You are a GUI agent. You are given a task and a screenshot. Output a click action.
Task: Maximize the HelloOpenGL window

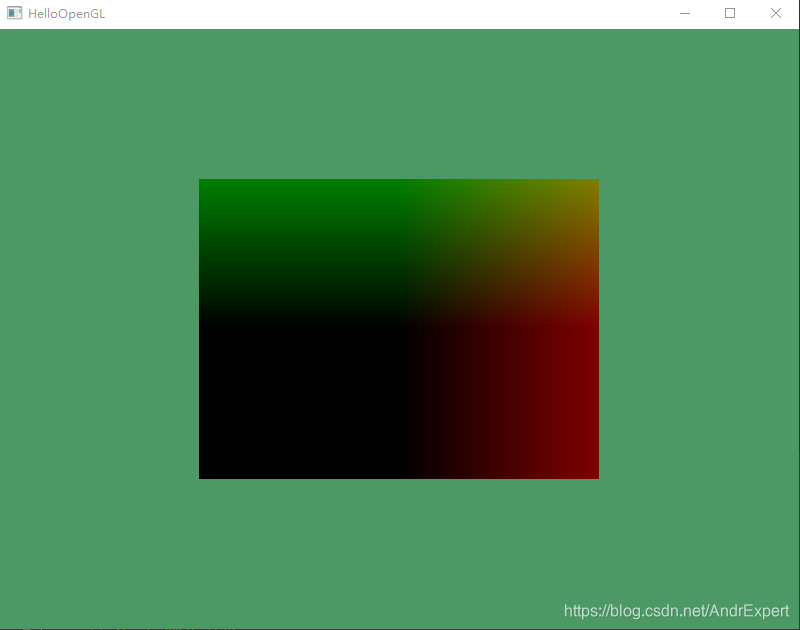pyautogui.click(x=730, y=13)
